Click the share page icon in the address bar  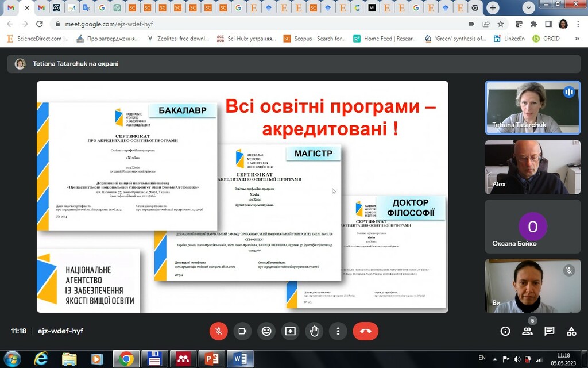pos(486,24)
